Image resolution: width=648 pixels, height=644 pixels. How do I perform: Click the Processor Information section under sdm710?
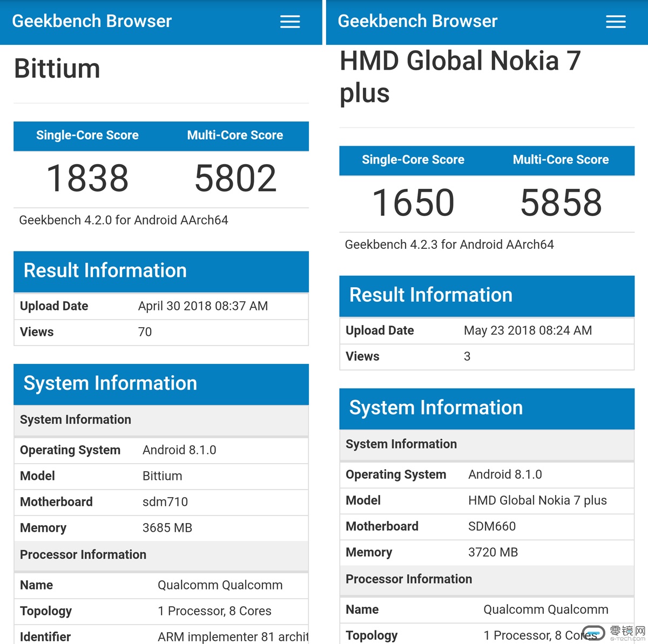coord(83,555)
